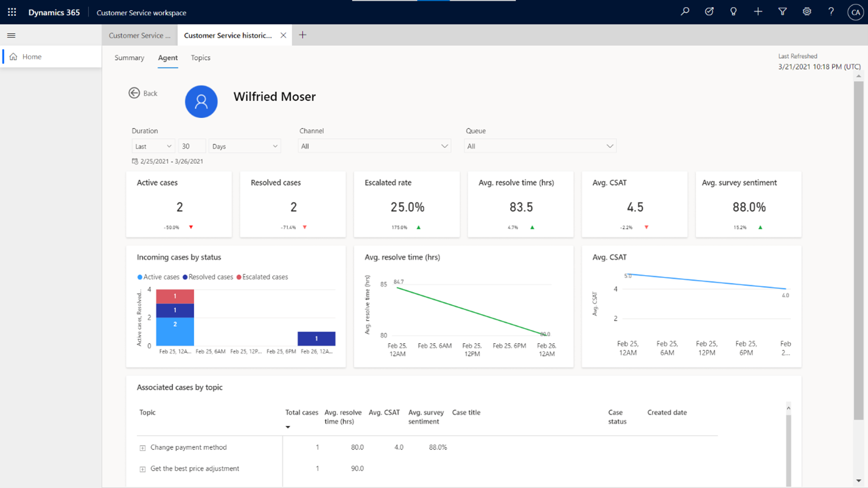Select the Agent tab
The height and width of the screenshot is (488, 868).
click(x=168, y=58)
